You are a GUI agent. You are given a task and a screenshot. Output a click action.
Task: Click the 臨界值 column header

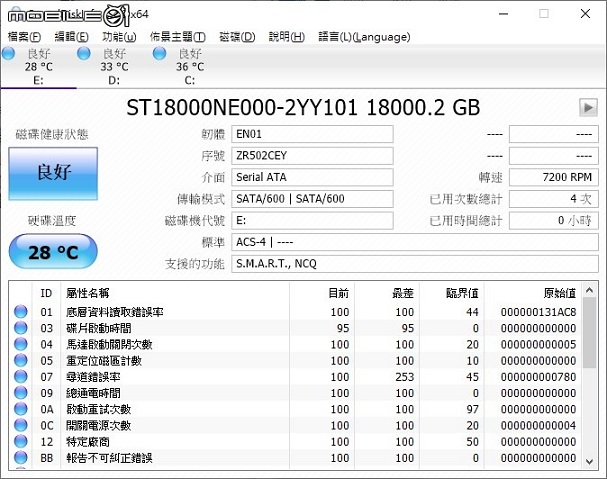pyautogui.click(x=451, y=293)
